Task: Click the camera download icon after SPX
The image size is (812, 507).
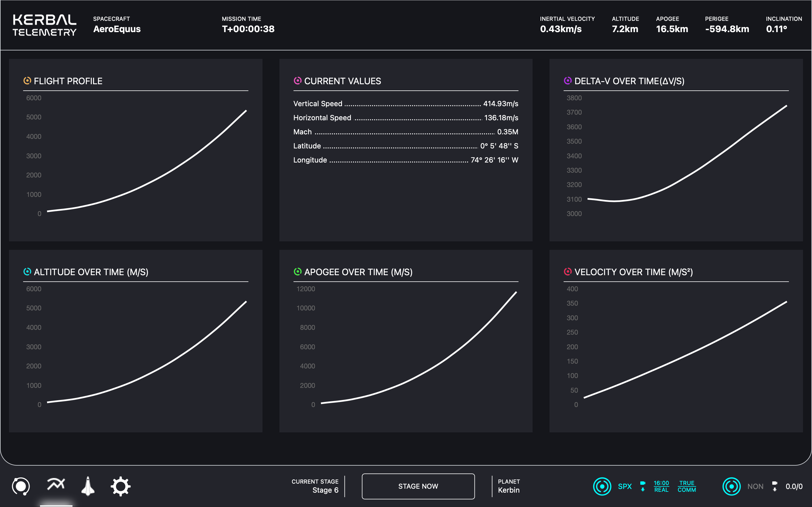Action: coord(643,486)
